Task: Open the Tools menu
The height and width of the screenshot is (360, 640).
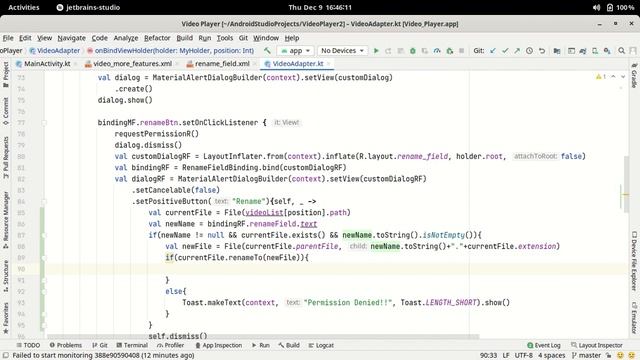Action: tap(224, 38)
